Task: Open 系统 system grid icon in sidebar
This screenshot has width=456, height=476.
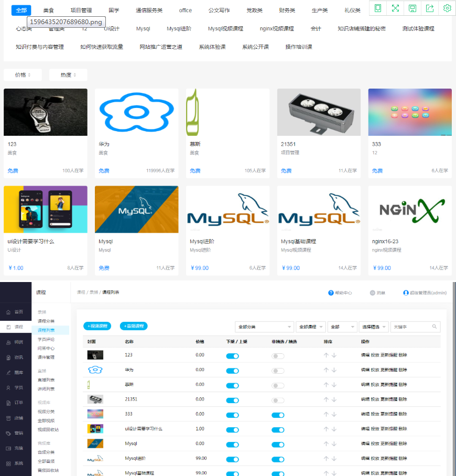Action: pyautogui.click(x=8, y=463)
